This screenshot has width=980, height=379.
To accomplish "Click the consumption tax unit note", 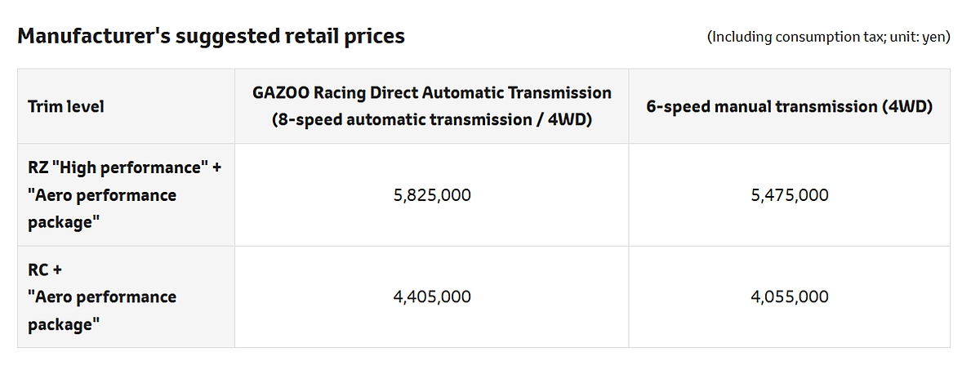I will (828, 37).
